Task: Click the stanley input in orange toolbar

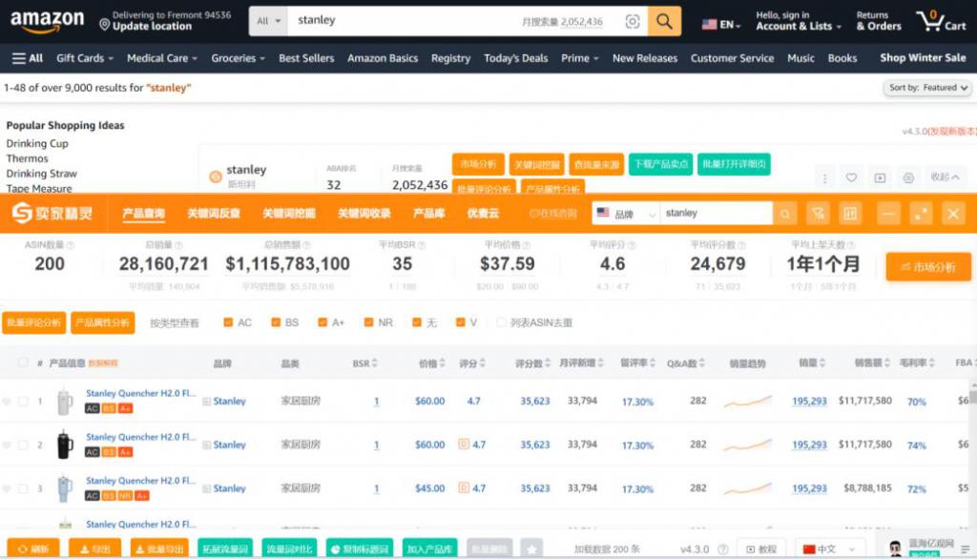Action: [x=716, y=214]
